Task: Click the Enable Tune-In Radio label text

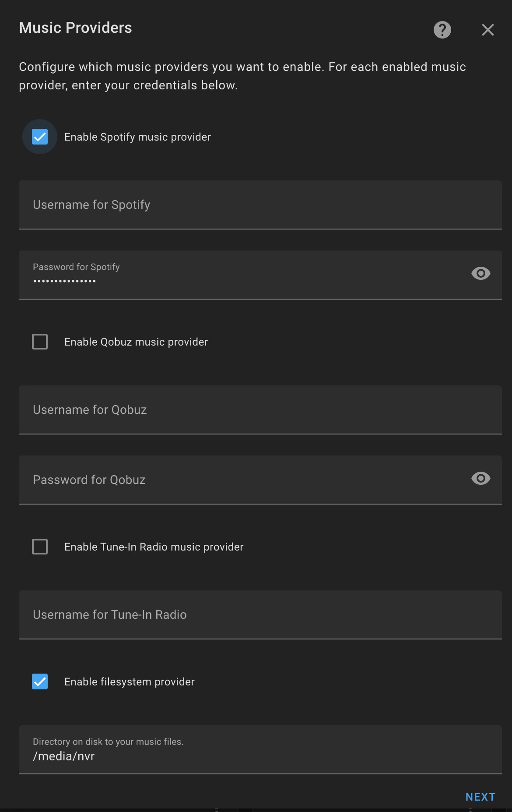Action: (x=154, y=547)
